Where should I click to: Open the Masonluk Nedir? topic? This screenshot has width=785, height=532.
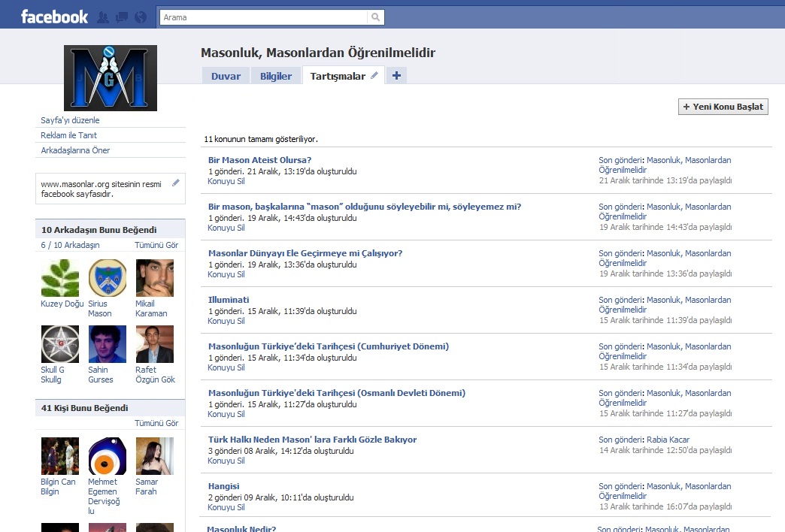[x=241, y=528]
